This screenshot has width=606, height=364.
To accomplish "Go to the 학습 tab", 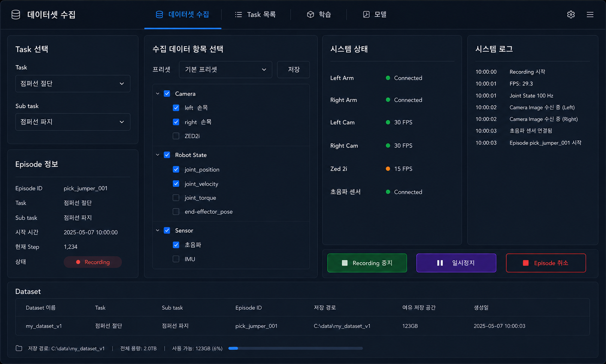I will point(319,15).
